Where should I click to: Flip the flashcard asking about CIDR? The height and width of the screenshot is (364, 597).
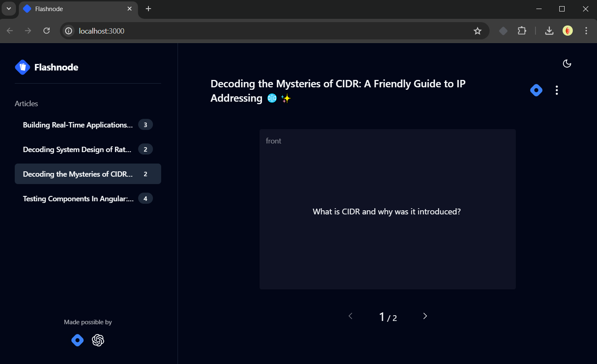[387, 209]
